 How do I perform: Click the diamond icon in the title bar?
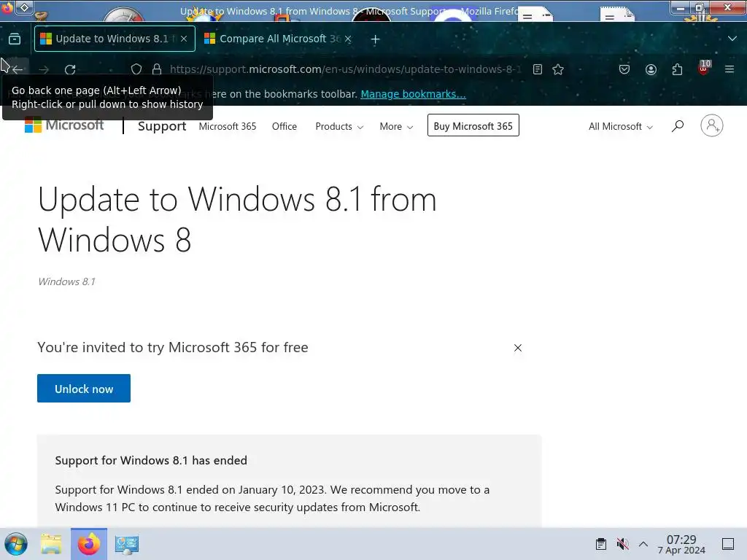[x=24, y=7]
